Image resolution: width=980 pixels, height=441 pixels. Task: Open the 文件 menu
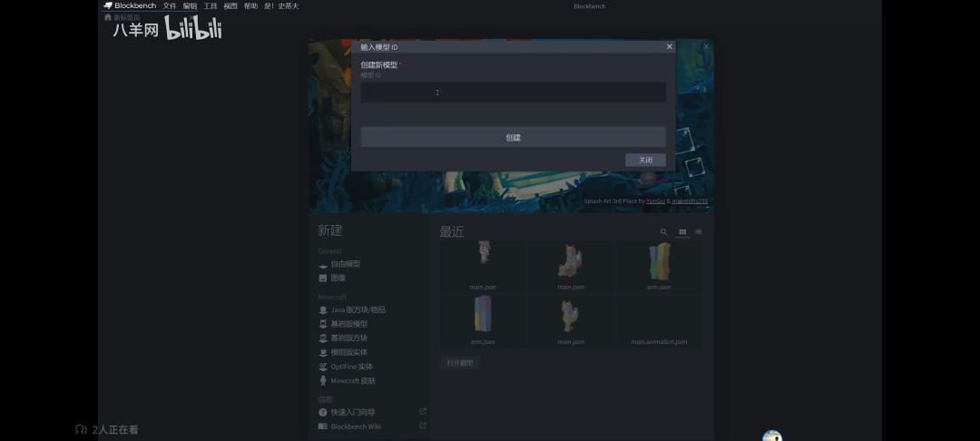click(170, 5)
